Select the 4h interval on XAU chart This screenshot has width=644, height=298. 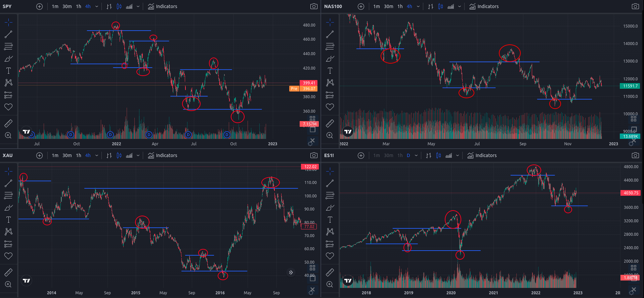pyautogui.click(x=88, y=155)
